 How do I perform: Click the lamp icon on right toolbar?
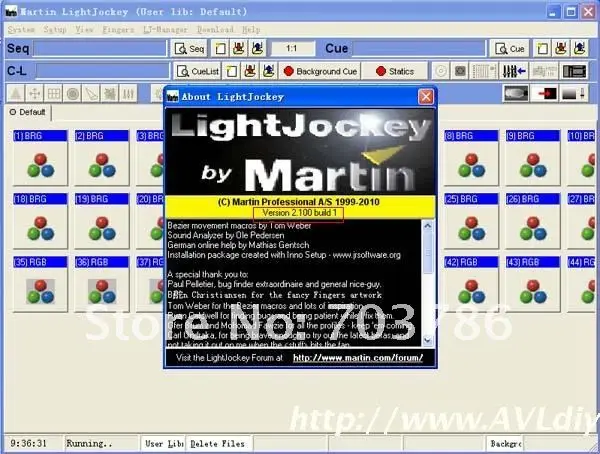point(516,93)
